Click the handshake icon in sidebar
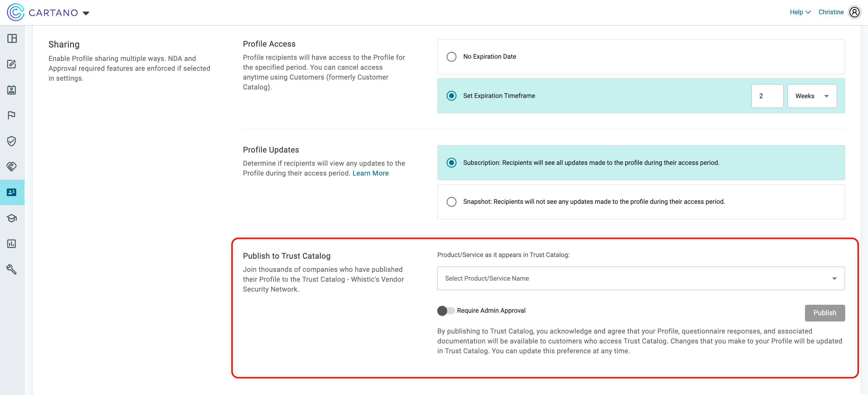 click(x=12, y=167)
